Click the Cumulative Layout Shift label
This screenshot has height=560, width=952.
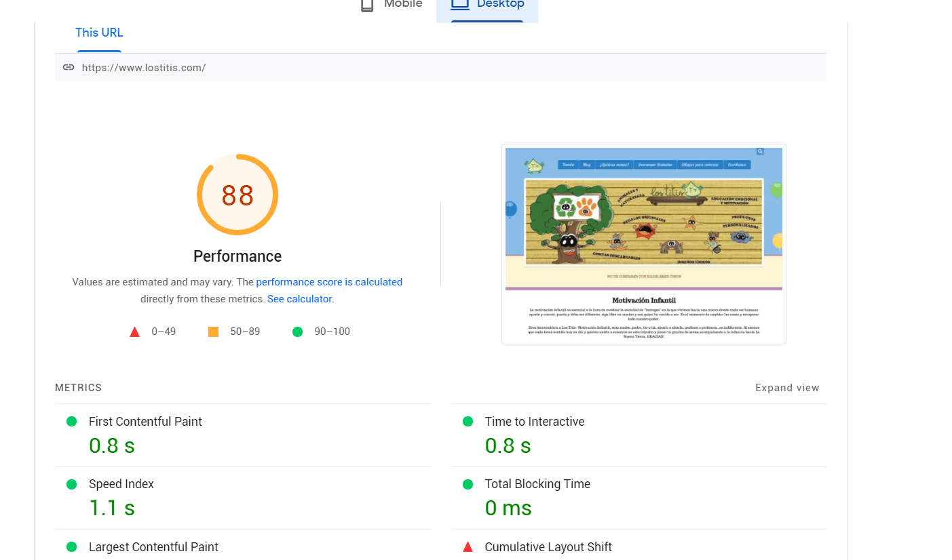coord(548,547)
